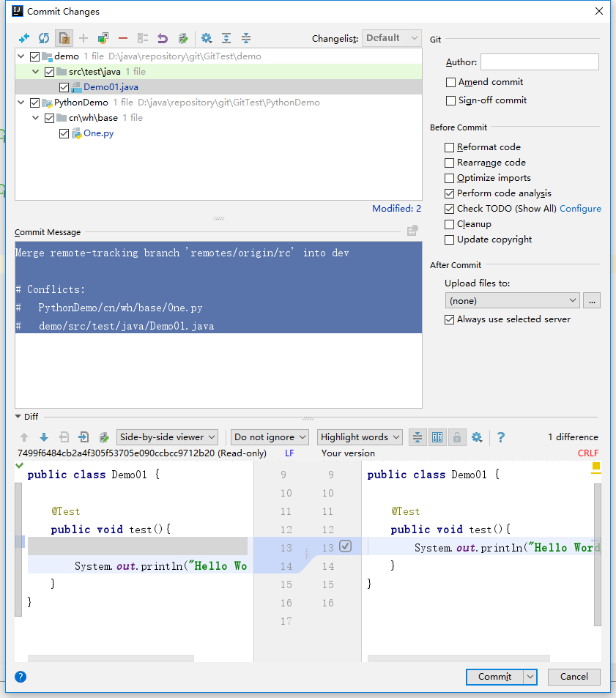The height and width of the screenshot is (698, 616).
Task: Click the Collapse All icon in changes toolbar
Action: [x=246, y=38]
